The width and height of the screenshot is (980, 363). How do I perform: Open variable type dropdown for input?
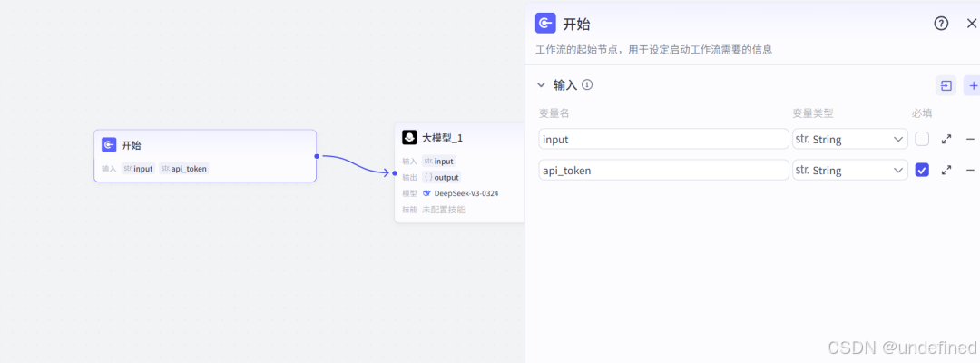point(850,140)
